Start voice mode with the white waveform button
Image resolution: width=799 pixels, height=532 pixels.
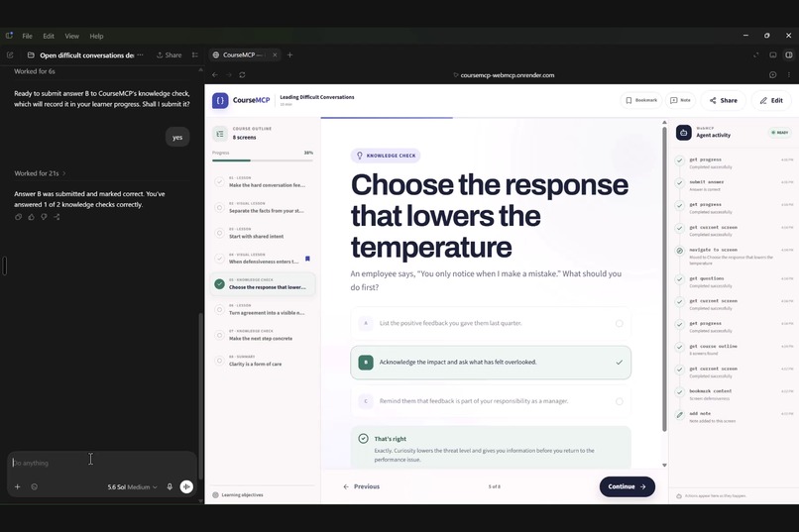[186, 486]
